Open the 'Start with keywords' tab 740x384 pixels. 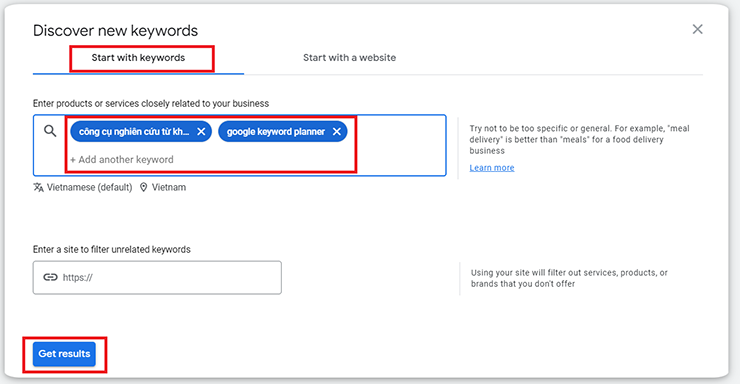(x=138, y=58)
